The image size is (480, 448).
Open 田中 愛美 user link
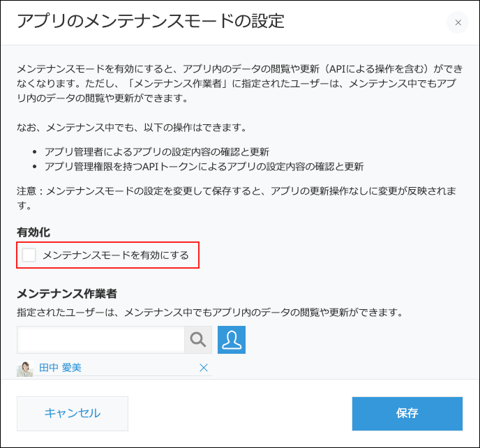pyautogui.click(x=60, y=368)
